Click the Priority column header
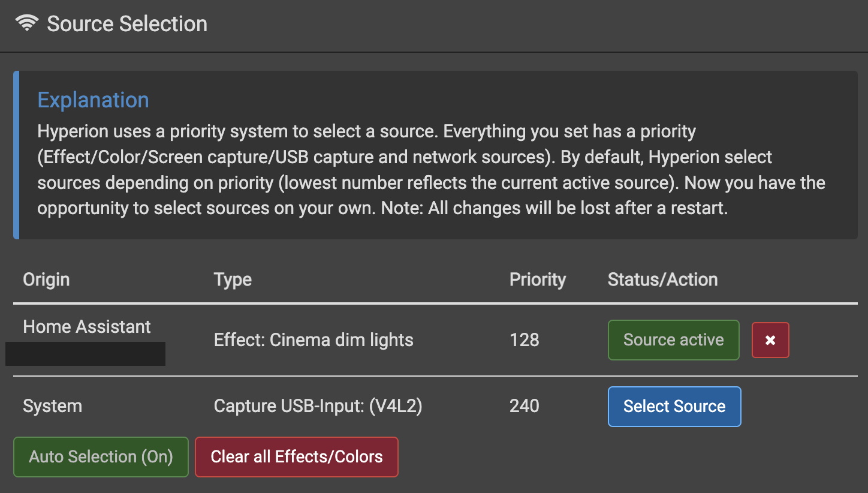This screenshot has width=868, height=493. (x=537, y=279)
